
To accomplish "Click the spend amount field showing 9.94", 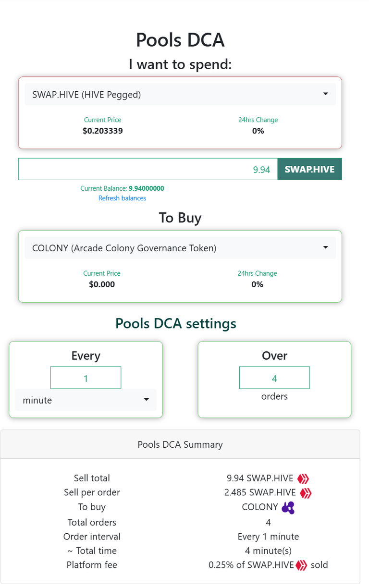I will (148, 169).
